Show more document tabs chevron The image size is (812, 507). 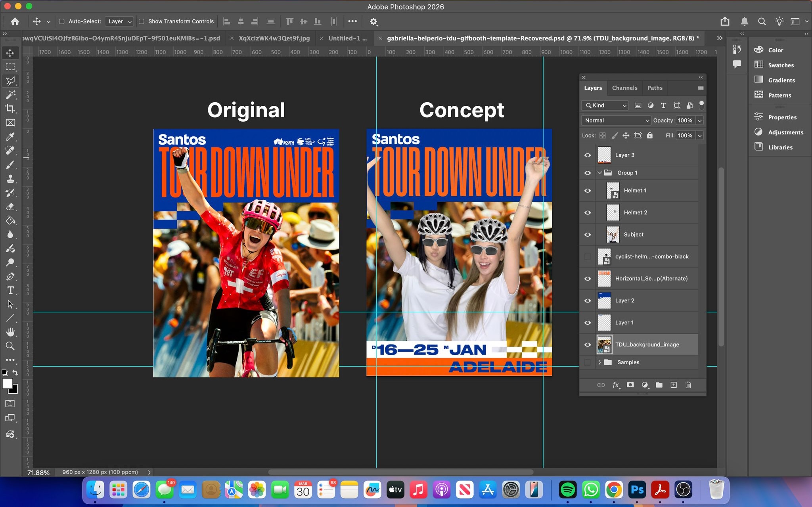[720, 38]
